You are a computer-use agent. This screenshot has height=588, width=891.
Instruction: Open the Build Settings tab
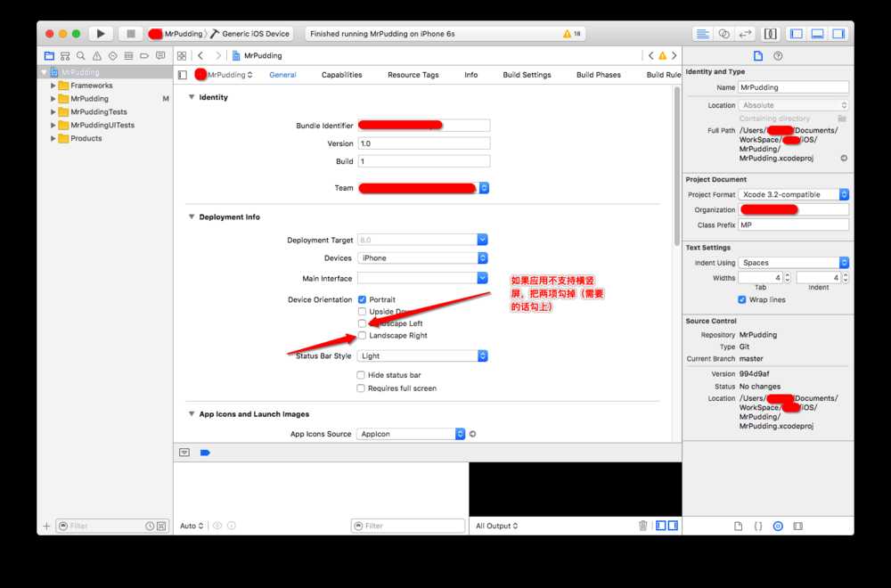[527, 75]
